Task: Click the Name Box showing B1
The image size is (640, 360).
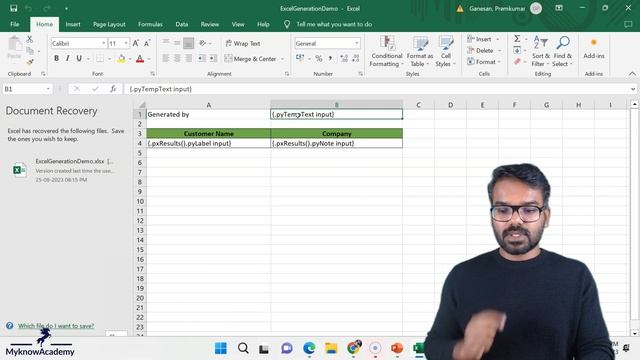Action: [x=27, y=89]
